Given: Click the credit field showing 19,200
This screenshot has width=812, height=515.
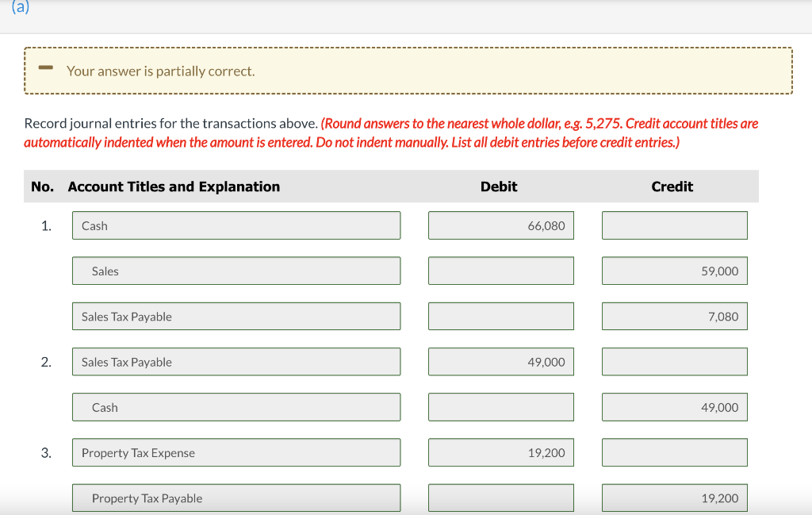Looking at the screenshot, I should (674, 498).
